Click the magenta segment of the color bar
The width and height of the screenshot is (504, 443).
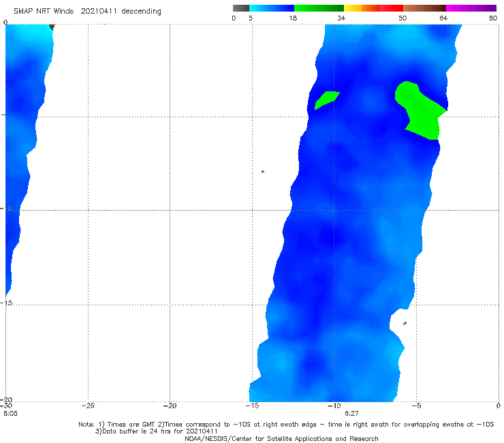[471, 8]
